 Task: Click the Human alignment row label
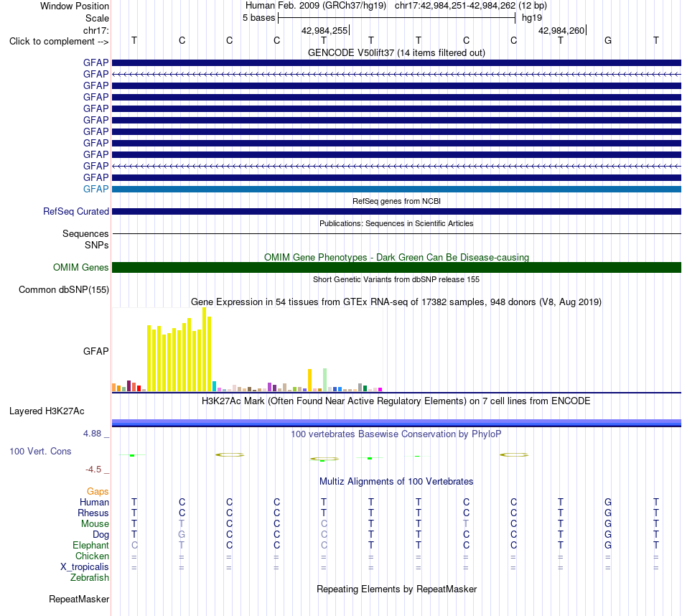pyautogui.click(x=94, y=502)
